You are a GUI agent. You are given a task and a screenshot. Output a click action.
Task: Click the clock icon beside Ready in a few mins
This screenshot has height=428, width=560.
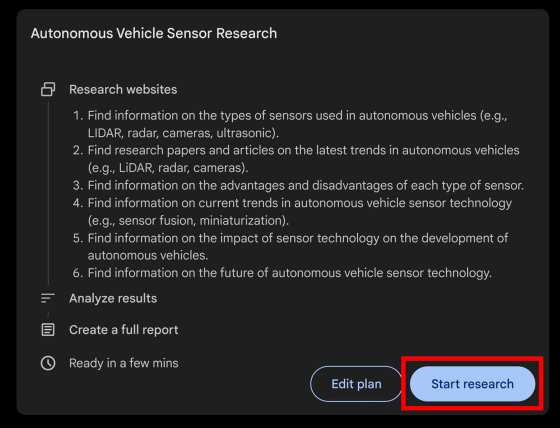tap(48, 363)
